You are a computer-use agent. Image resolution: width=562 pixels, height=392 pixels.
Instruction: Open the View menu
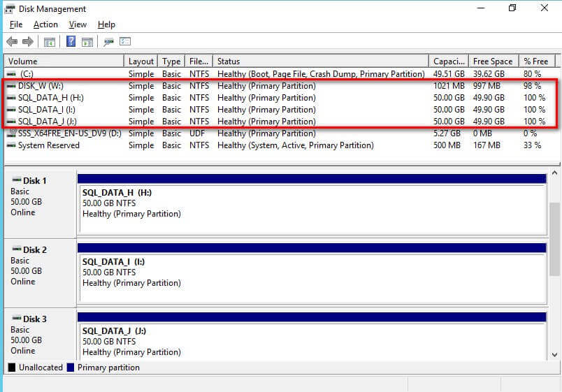[x=78, y=24]
